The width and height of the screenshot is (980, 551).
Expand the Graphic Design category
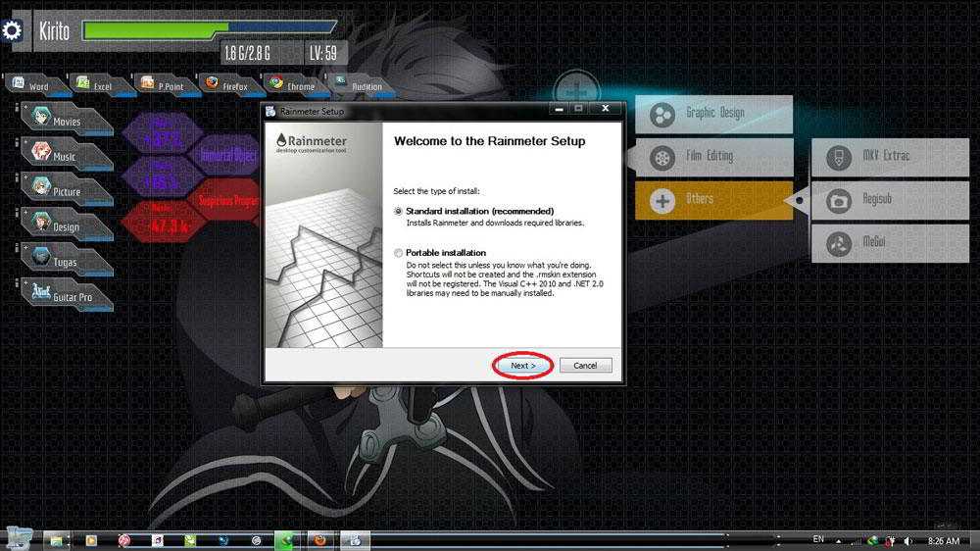tap(712, 114)
